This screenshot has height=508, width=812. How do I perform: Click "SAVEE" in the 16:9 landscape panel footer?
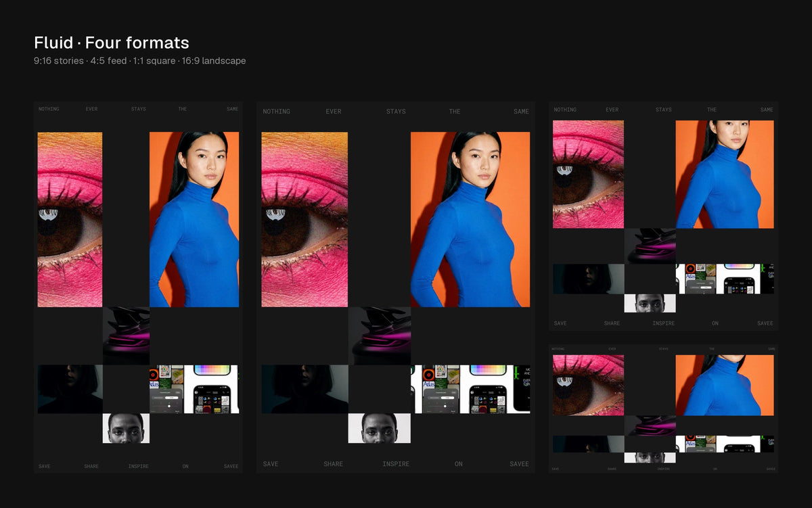[769, 469]
